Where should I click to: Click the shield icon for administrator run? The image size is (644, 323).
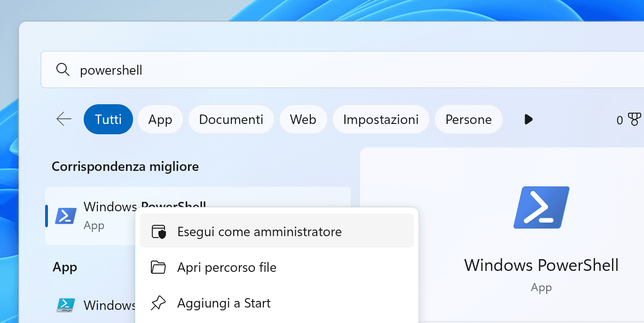pos(158,231)
